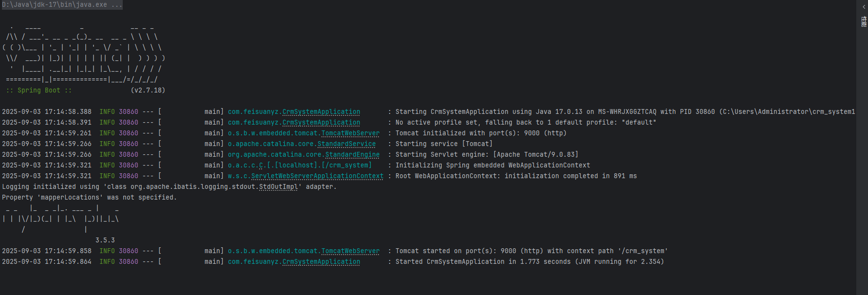Open TomcatWebServer link in 'Tomcat started' line
Viewport: 868px width, 295px height.
(350, 251)
